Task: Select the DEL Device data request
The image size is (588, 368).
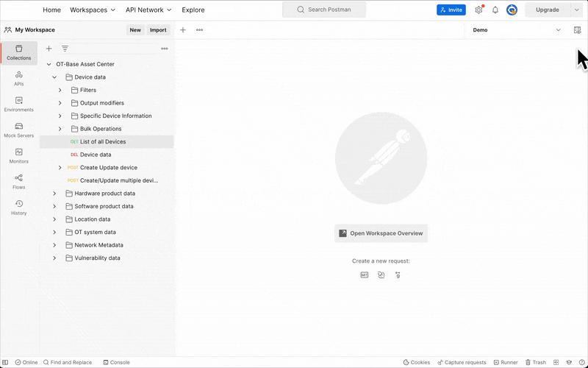Action: coord(107,155)
